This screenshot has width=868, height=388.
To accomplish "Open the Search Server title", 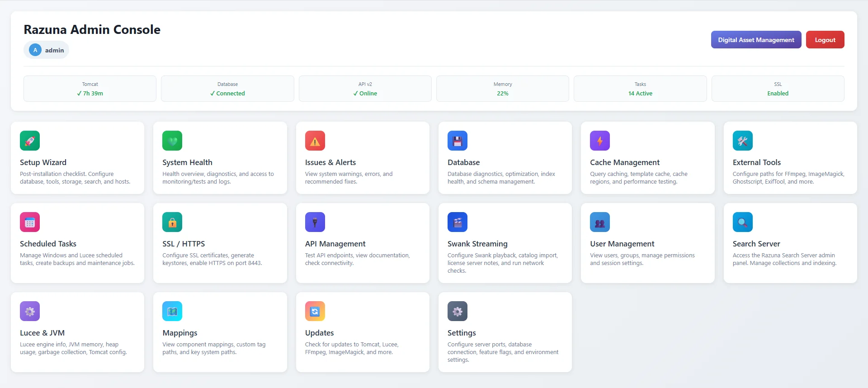I will pos(756,244).
